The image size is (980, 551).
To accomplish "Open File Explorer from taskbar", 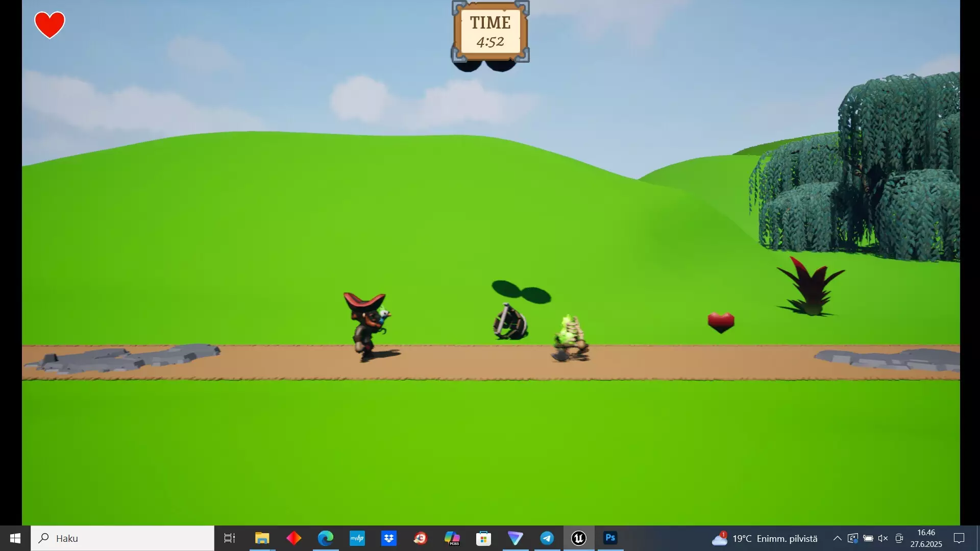I will tap(262, 538).
